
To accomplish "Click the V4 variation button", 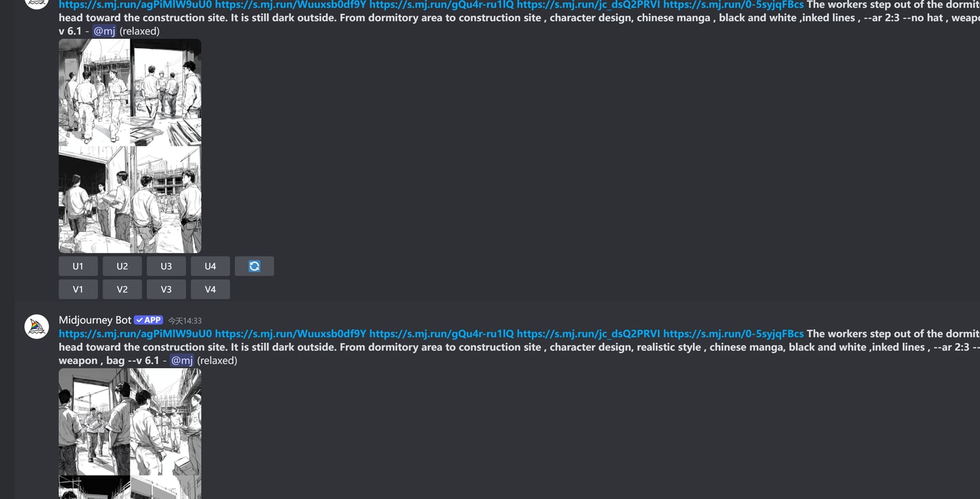I will tap(210, 289).
